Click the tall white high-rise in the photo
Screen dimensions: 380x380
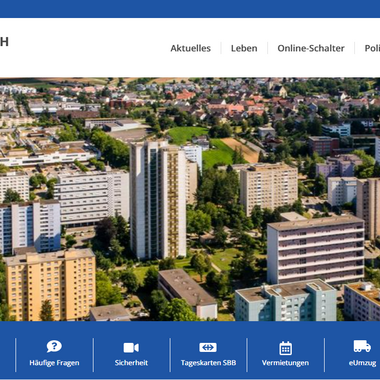click(x=158, y=199)
